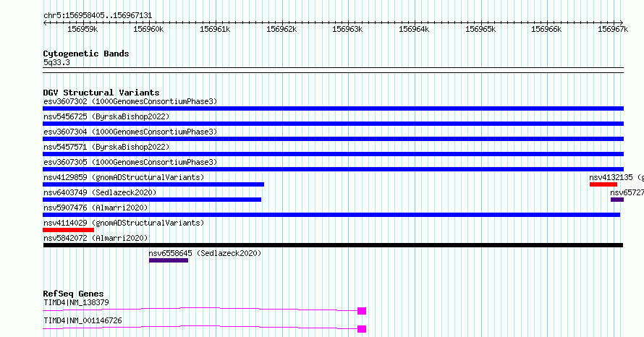Select the nsv6403749 Sedlazeck2020 label
This screenshot has height=337, width=644.
coord(100,192)
